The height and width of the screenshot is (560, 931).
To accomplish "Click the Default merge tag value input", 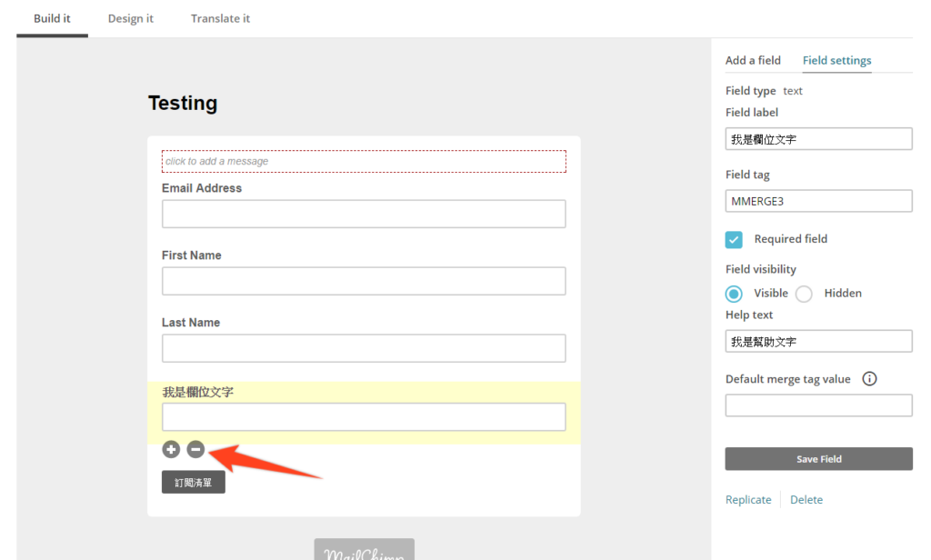I will pyautogui.click(x=819, y=405).
